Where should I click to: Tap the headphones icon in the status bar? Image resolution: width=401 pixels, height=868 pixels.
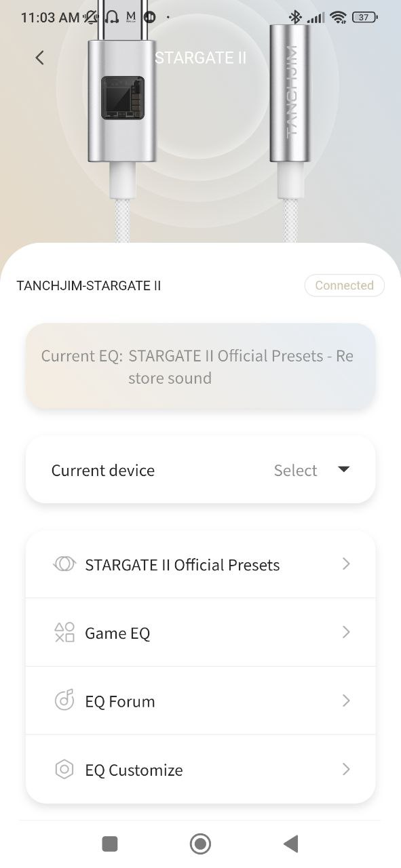tap(110, 17)
